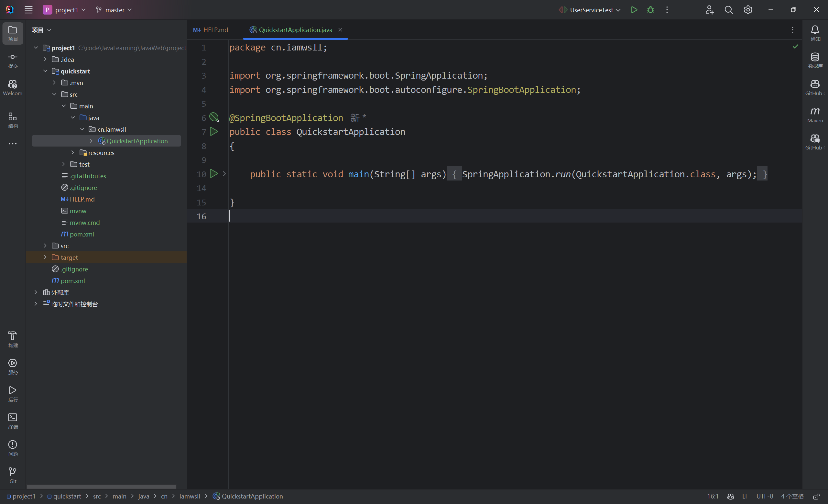Expand the target folder
Screen dimensions: 828x504
(45, 257)
